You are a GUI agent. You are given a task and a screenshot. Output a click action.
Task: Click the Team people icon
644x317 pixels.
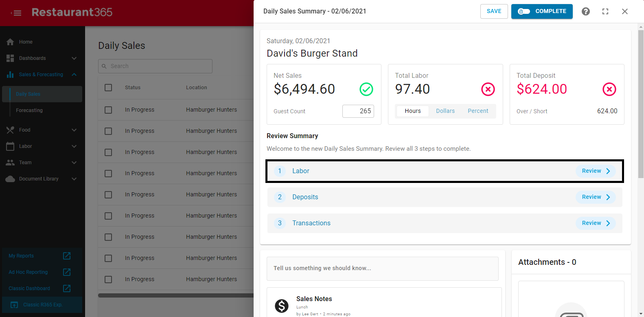click(x=10, y=163)
